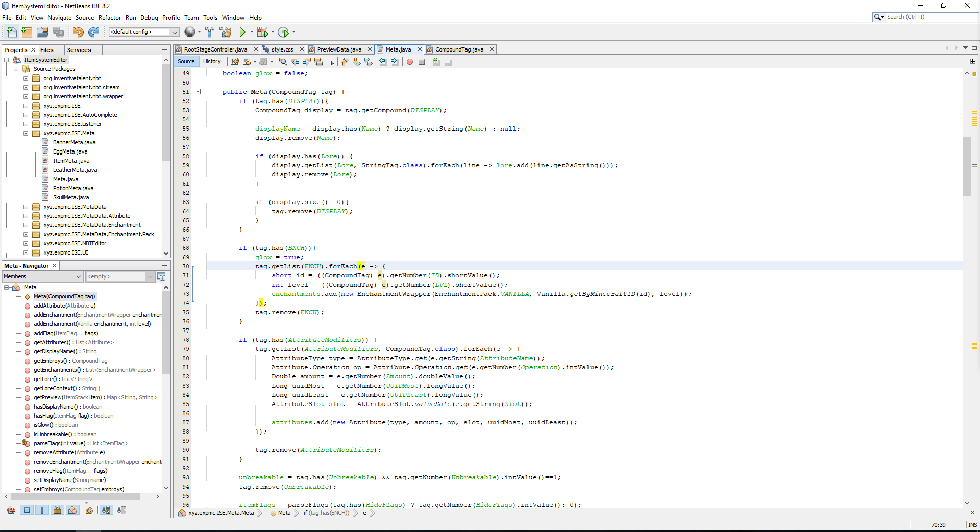Click Clean and Build Project icon
The image size is (980, 532).
[x=225, y=32]
